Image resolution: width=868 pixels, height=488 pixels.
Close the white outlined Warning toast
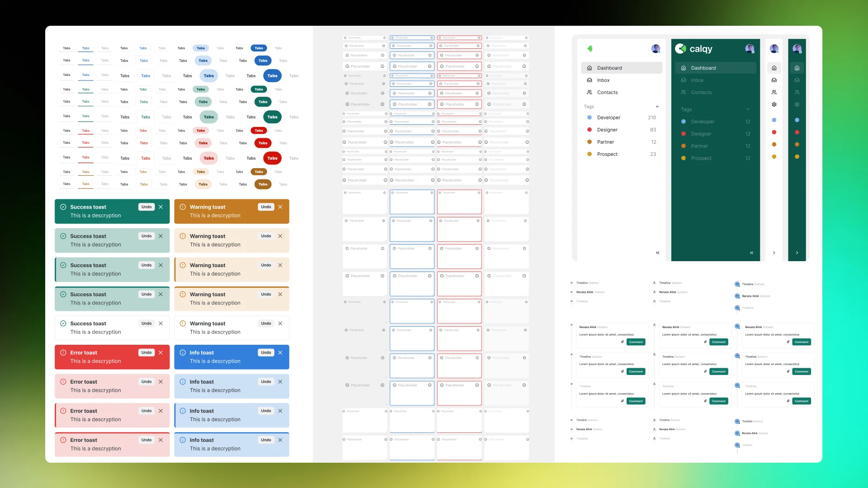point(280,324)
